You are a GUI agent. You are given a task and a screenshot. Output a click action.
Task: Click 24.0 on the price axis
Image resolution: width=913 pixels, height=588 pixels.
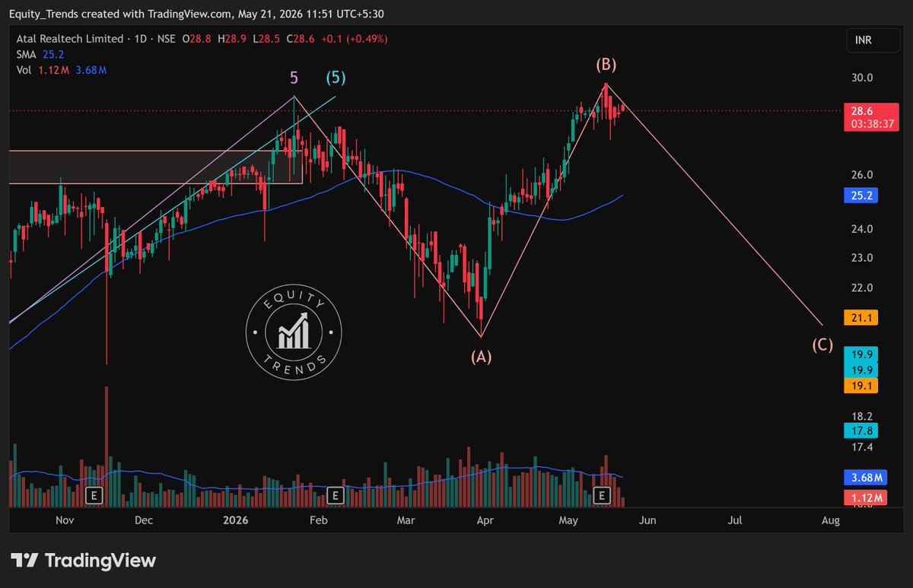point(862,229)
